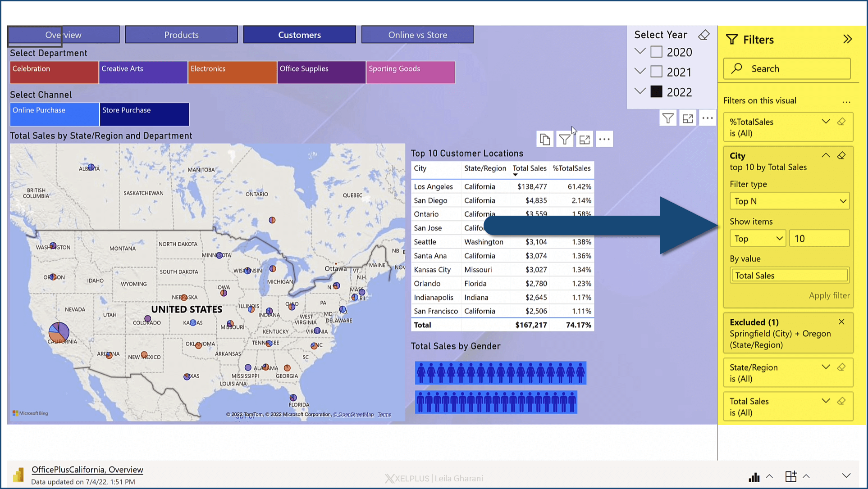Open more options ellipsis under year slicer
This screenshot has height=489, width=868.
pyautogui.click(x=708, y=118)
